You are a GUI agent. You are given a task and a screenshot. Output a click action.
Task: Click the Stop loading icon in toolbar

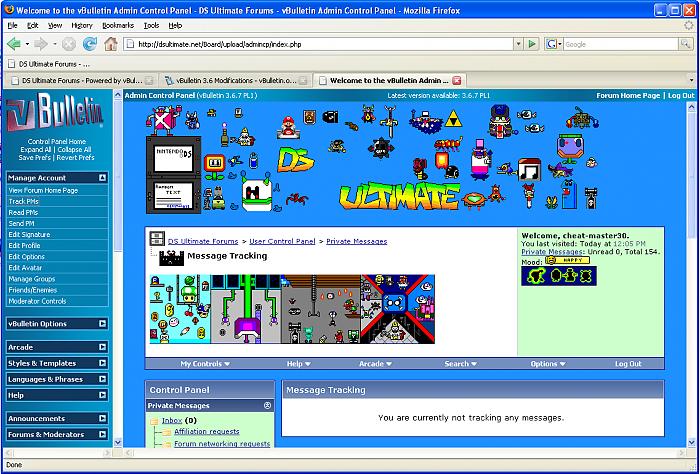(x=68, y=44)
